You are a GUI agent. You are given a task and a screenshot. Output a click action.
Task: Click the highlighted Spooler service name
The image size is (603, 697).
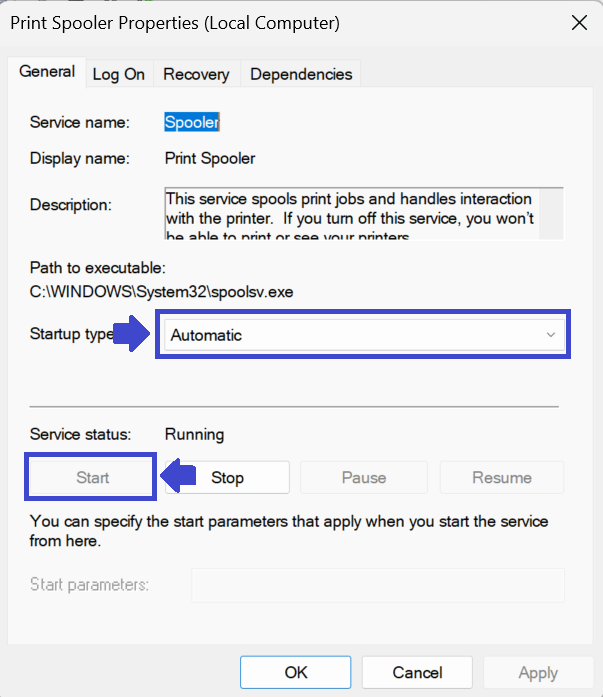pos(192,122)
